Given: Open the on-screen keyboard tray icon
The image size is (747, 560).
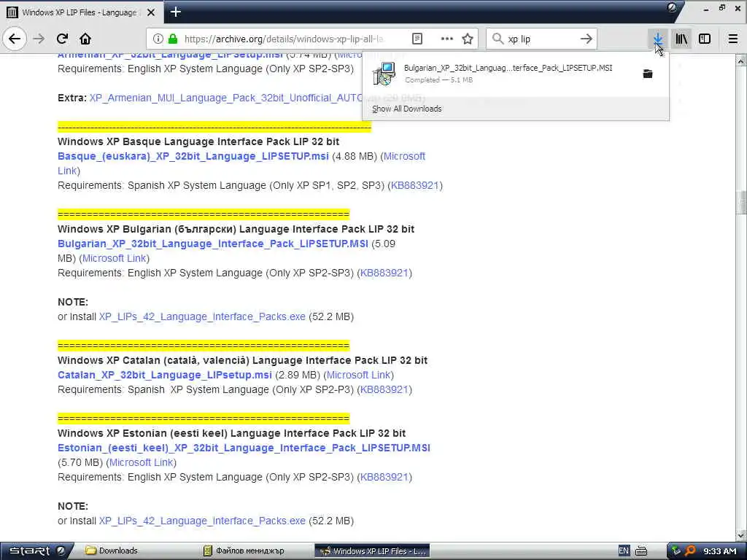Looking at the screenshot, I should pos(641,551).
